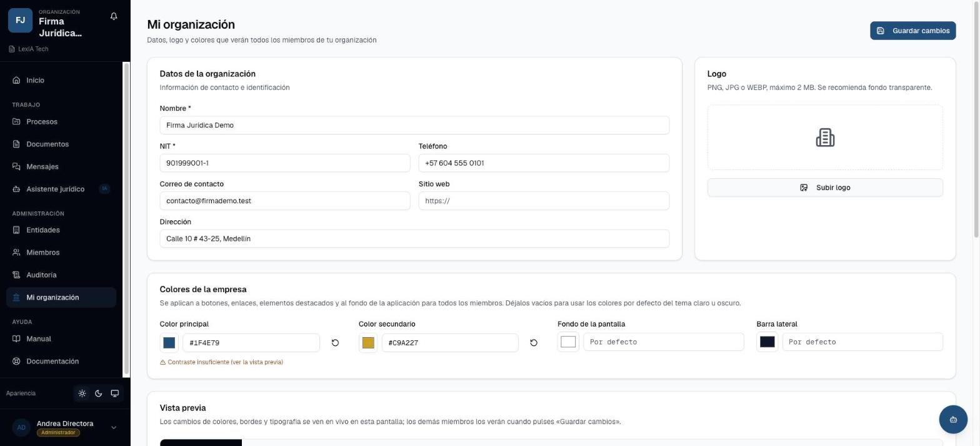Click the Documentos file icon

tap(16, 144)
